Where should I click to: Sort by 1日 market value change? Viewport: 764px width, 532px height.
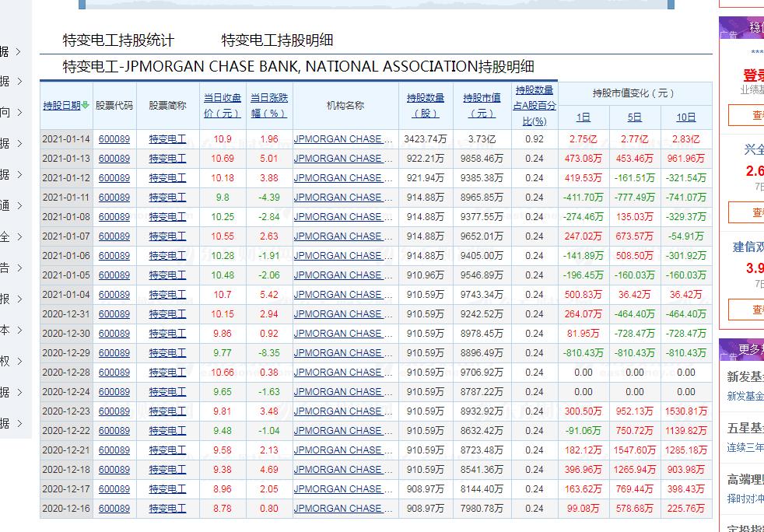(584, 117)
